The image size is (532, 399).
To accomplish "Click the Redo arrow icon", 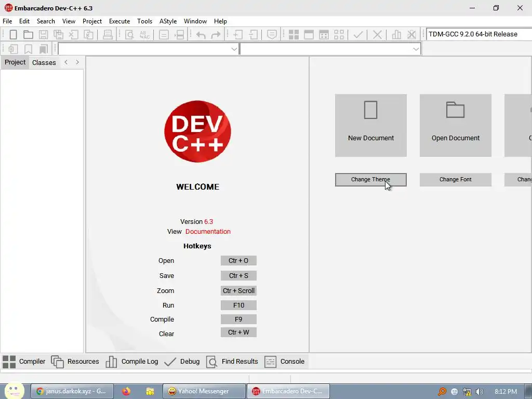I will [x=216, y=35].
